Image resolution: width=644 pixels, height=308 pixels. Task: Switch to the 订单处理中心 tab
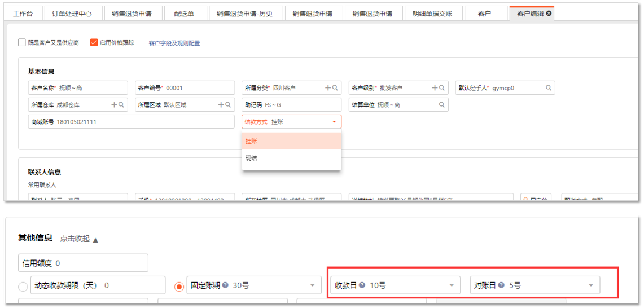pos(72,14)
